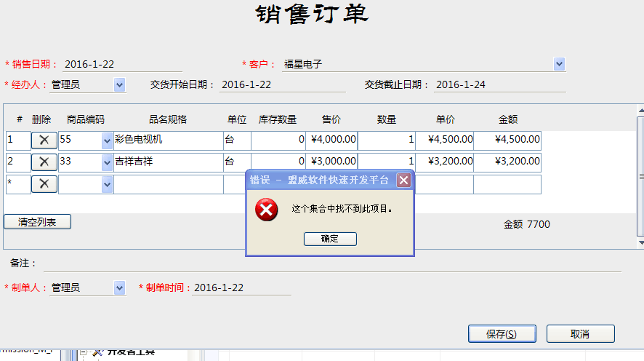Close the error dialog with the X button

click(x=403, y=180)
